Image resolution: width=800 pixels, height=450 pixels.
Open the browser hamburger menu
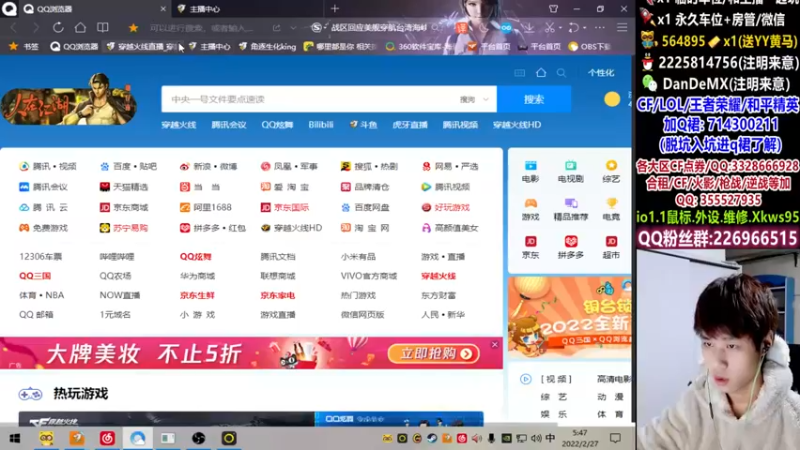(622, 28)
